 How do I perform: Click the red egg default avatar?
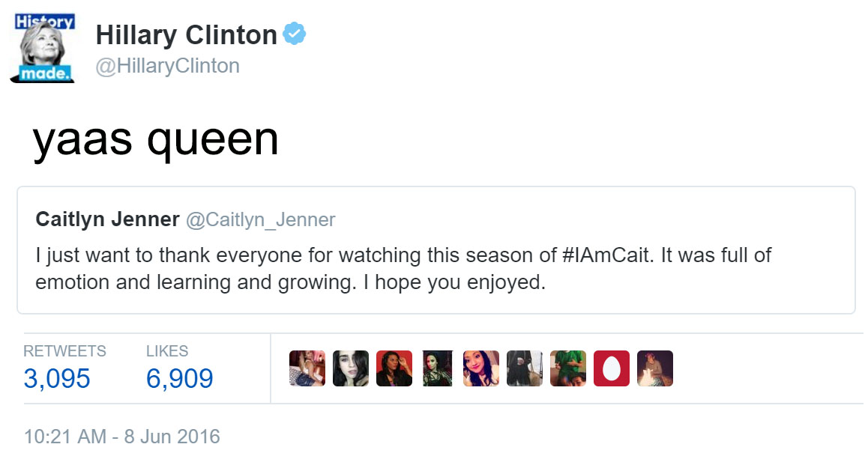(612, 368)
